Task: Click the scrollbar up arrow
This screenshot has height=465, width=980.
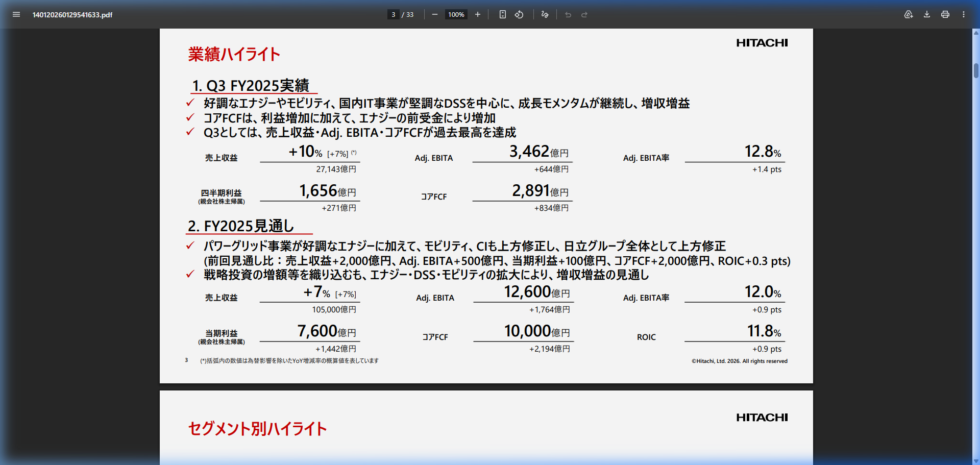Action: click(x=976, y=33)
